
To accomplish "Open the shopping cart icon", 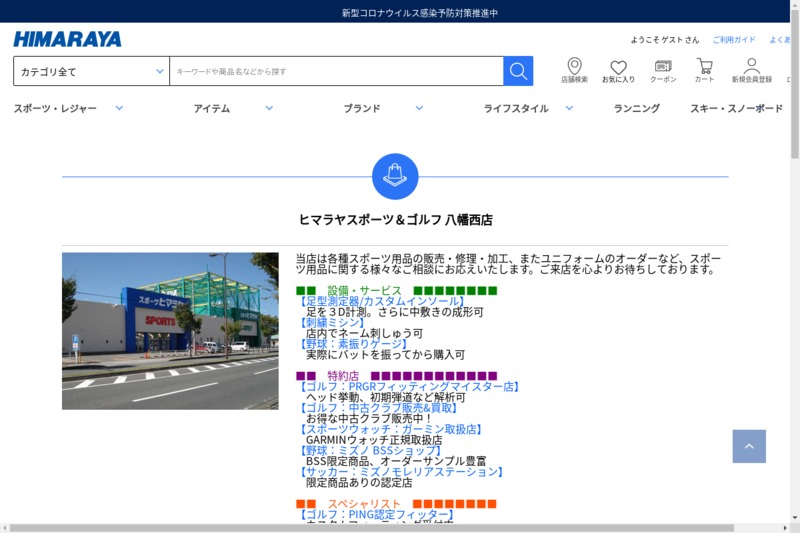I will point(705,70).
